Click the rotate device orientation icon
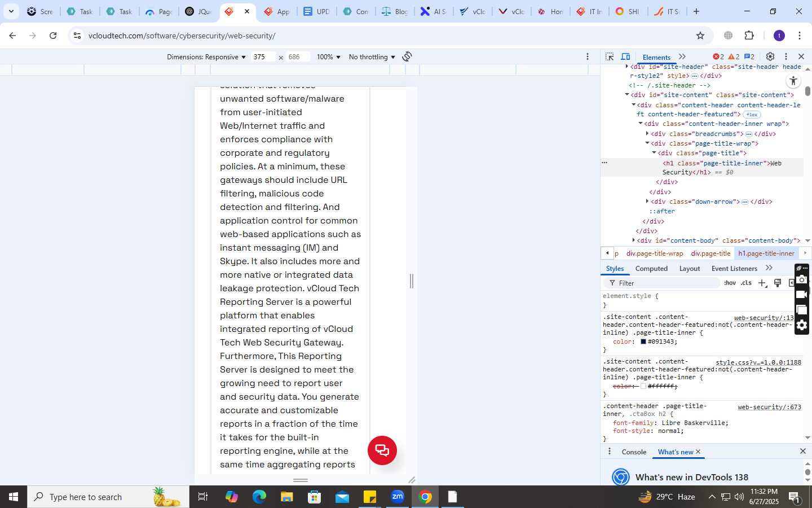Screen dimensions: 812x508 pyautogui.click(x=407, y=56)
